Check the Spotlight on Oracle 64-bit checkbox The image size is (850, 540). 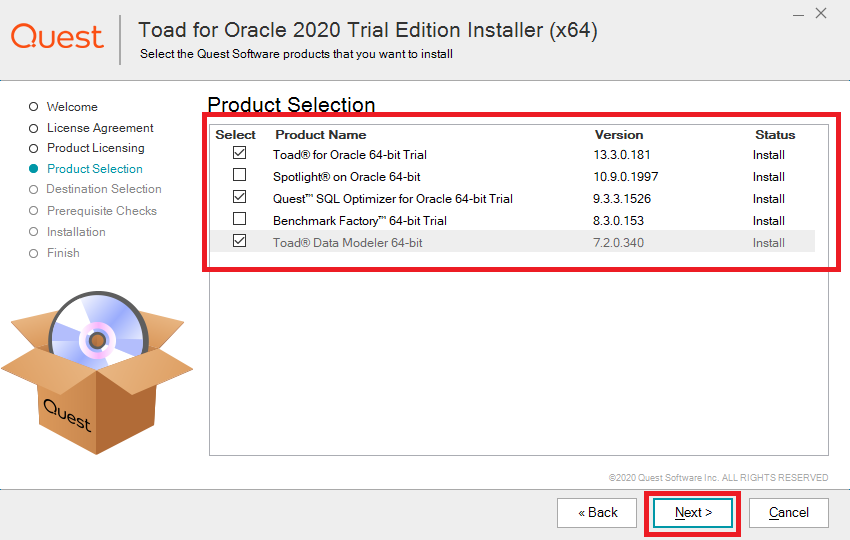coord(239,175)
